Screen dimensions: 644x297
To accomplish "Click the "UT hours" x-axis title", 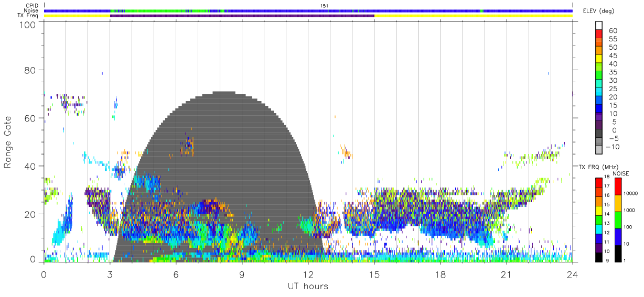I will click(307, 286).
